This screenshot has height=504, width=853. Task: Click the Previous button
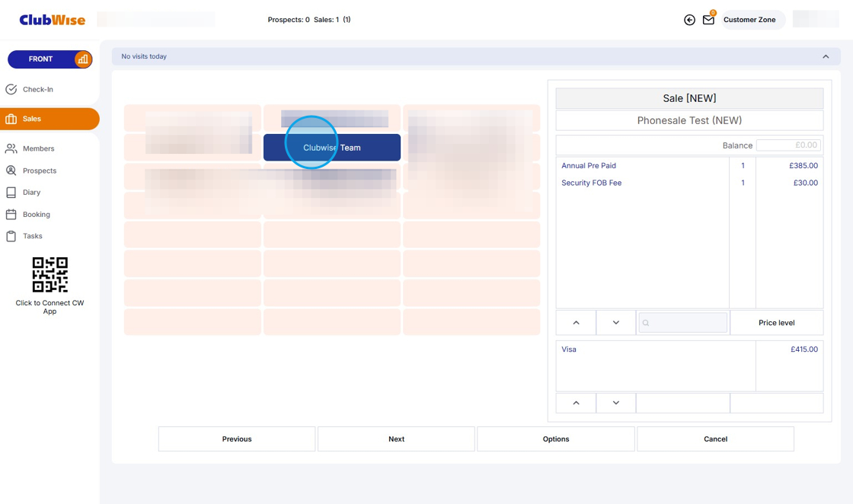pos(237,439)
